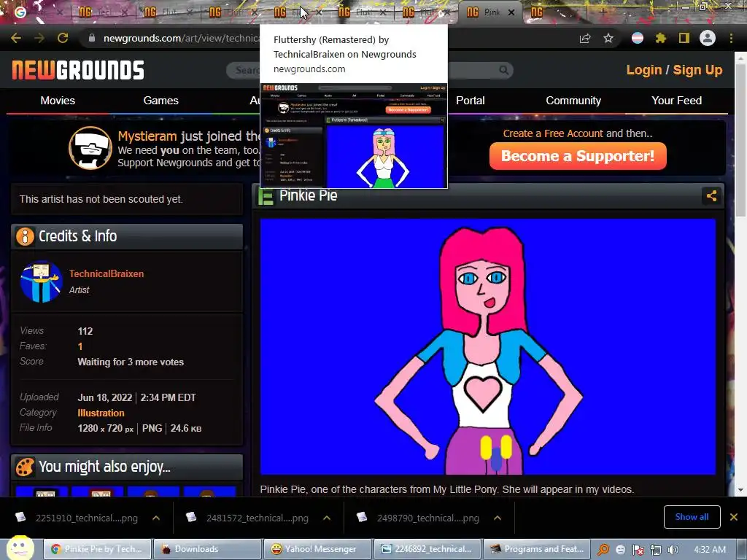Click the palette icon beside You might also enjoy
This screenshot has width=747, height=560.
point(25,467)
